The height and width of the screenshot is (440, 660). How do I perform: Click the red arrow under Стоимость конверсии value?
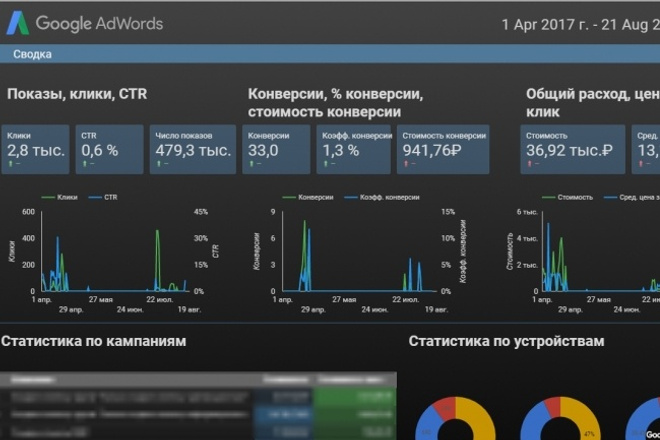click(406, 164)
